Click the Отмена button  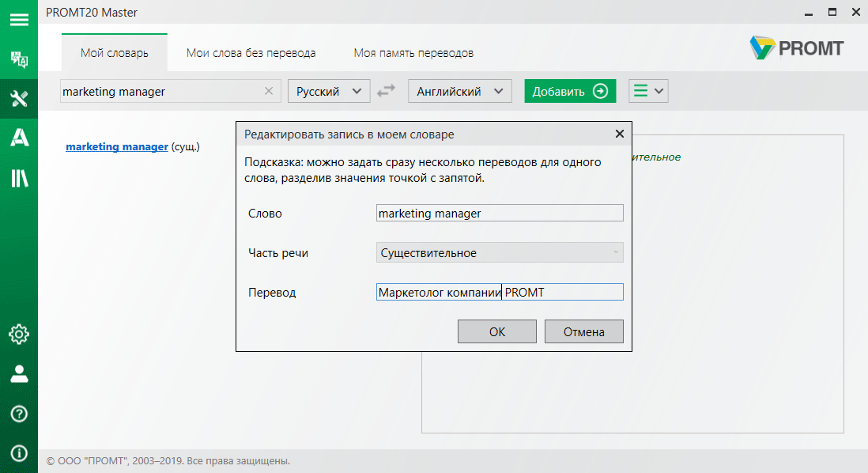[584, 331]
